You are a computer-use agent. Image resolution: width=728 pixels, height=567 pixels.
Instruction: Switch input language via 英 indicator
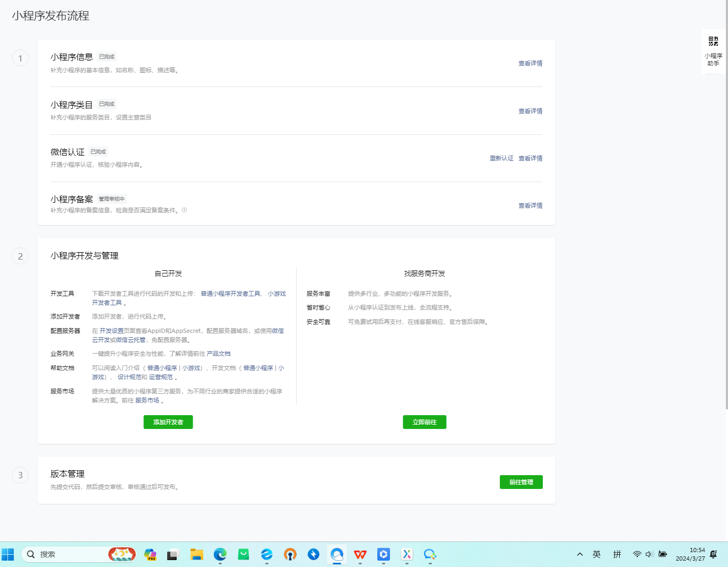(x=597, y=554)
